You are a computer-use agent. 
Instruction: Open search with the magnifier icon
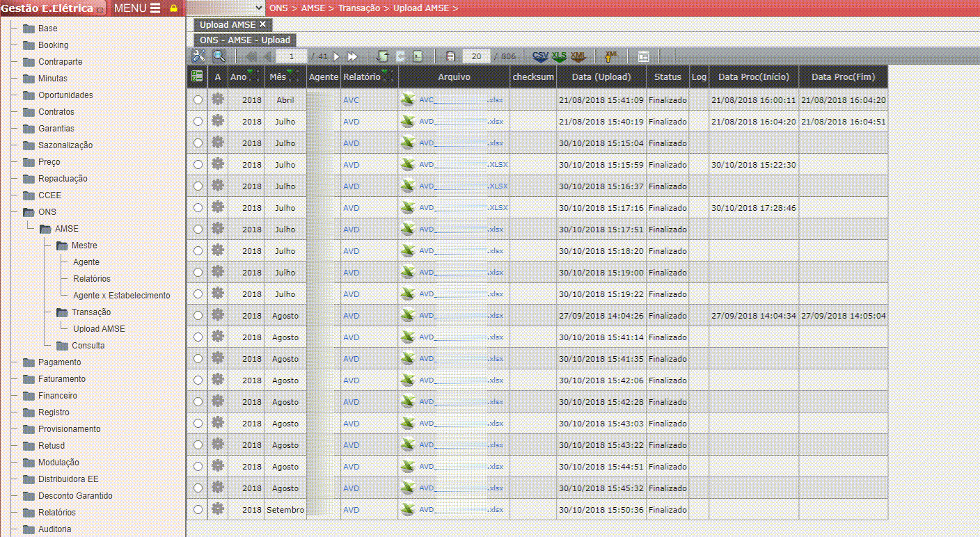(x=219, y=56)
